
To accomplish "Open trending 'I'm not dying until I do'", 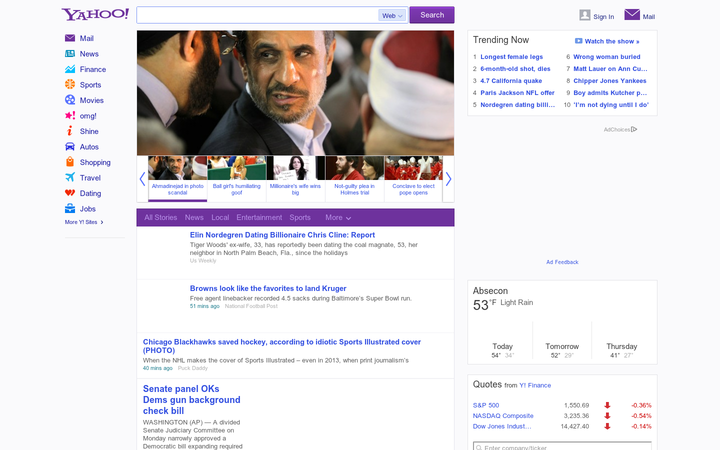I will (x=611, y=105).
